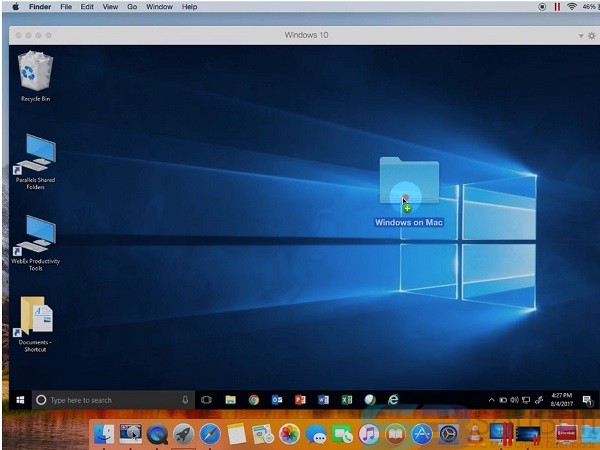Open the Help menu
This screenshot has height=450, width=600.
[x=189, y=7]
